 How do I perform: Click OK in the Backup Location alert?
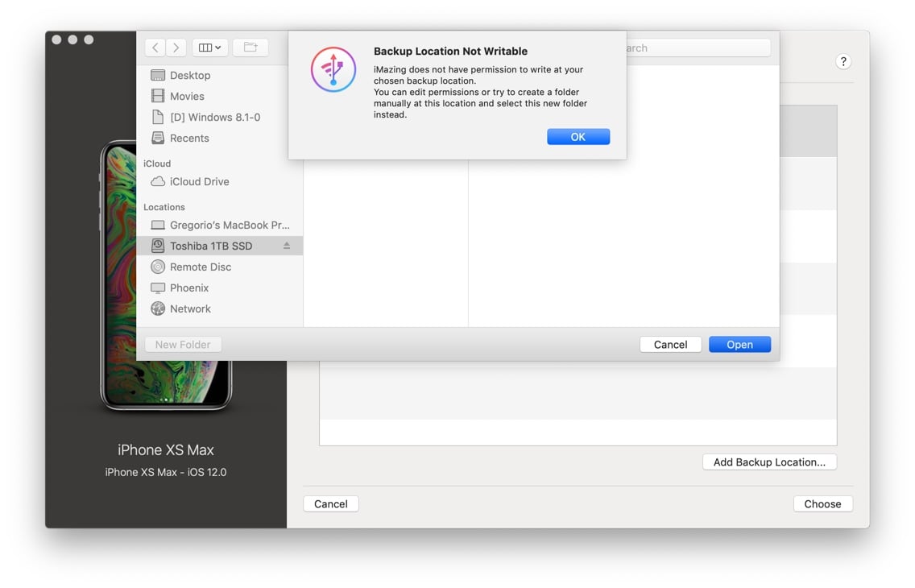pyautogui.click(x=578, y=136)
